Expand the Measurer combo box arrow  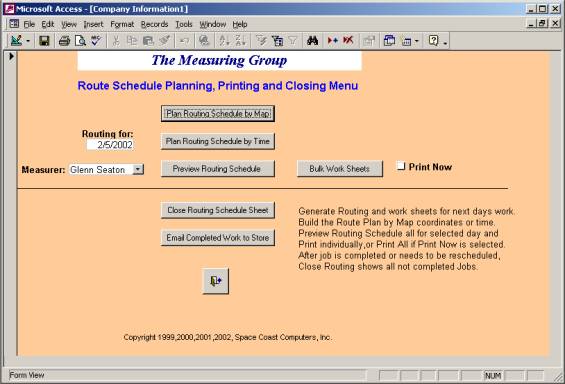click(x=138, y=169)
